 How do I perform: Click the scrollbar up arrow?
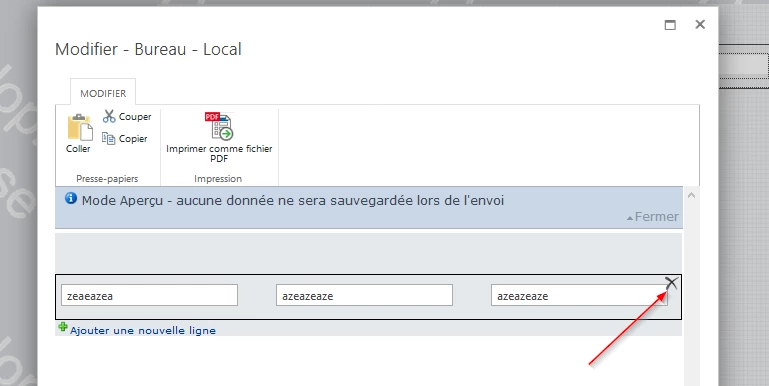click(692, 195)
